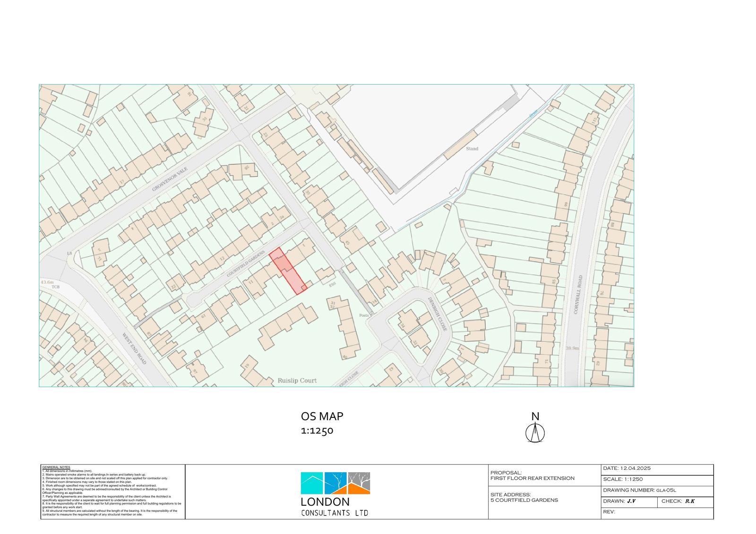The height and width of the screenshot is (534, 756).
Task: Click the cyan square in the logo
Action: click(312, 483)
